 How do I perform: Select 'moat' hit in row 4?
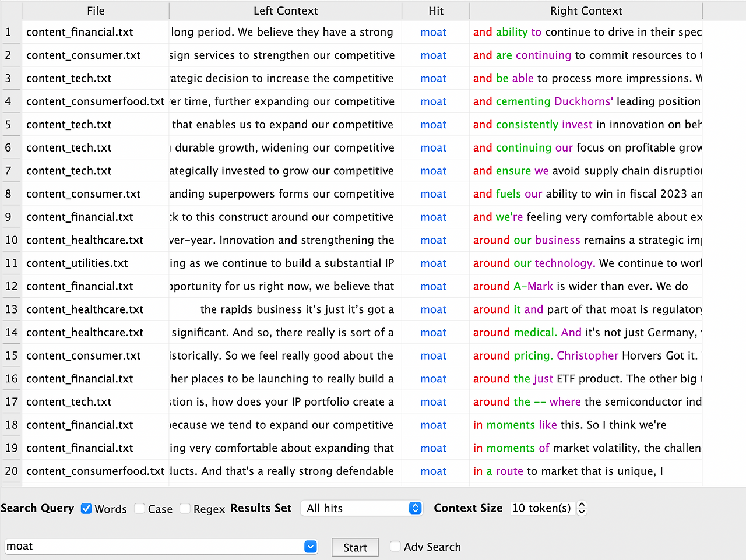(434, 102)
